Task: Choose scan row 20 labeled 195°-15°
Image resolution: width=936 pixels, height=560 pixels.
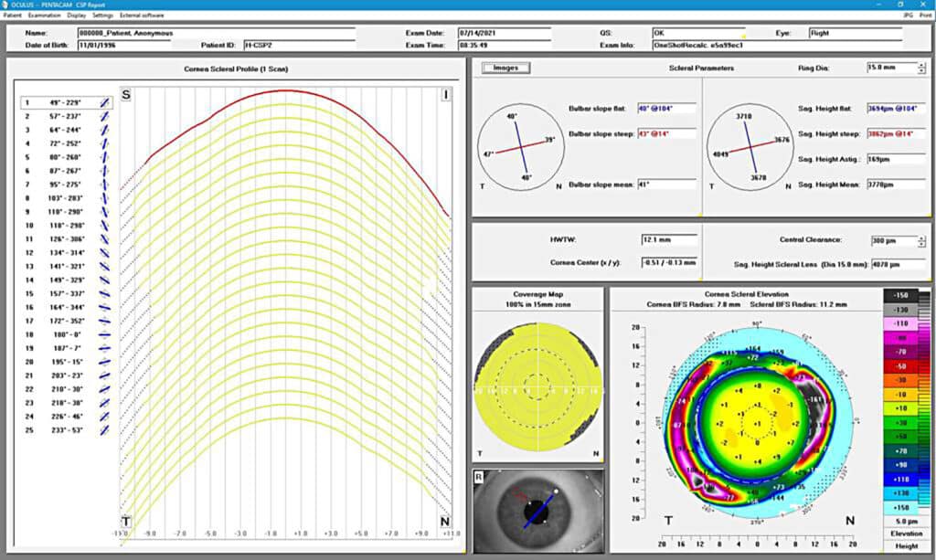Action: point(67,362)
